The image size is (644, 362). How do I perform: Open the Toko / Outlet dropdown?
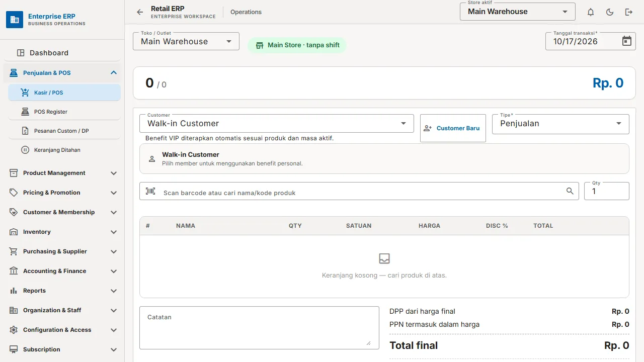pyautogui.click(x=186, y=41)
